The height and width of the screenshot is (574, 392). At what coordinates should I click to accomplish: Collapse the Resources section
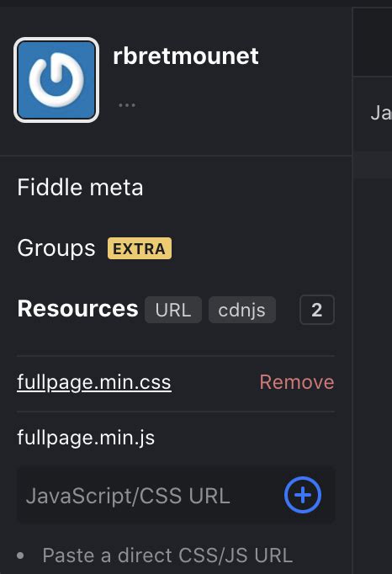(77, 309)
